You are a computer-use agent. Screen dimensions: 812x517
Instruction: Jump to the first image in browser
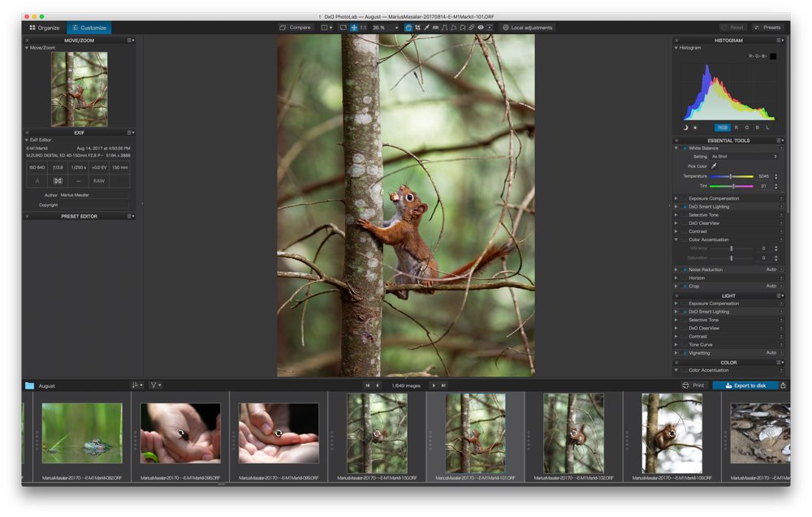367,386
